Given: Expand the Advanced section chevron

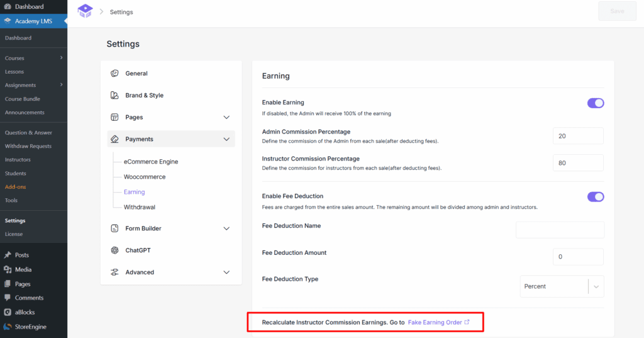Looking at the screenshot, I should pyautogui.click(x=226, y=273).
